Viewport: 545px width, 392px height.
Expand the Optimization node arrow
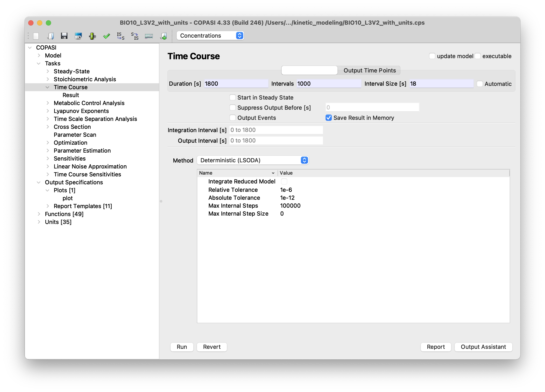pos(48,143)
